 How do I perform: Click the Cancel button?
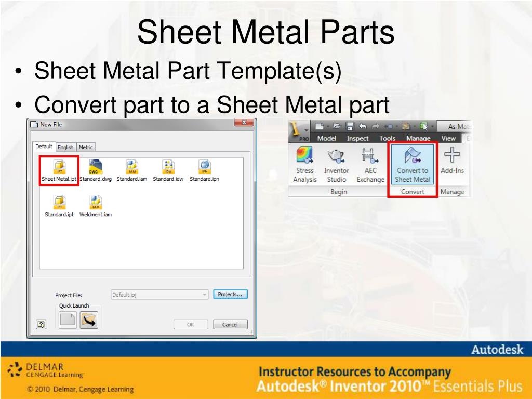coord(230,324)
